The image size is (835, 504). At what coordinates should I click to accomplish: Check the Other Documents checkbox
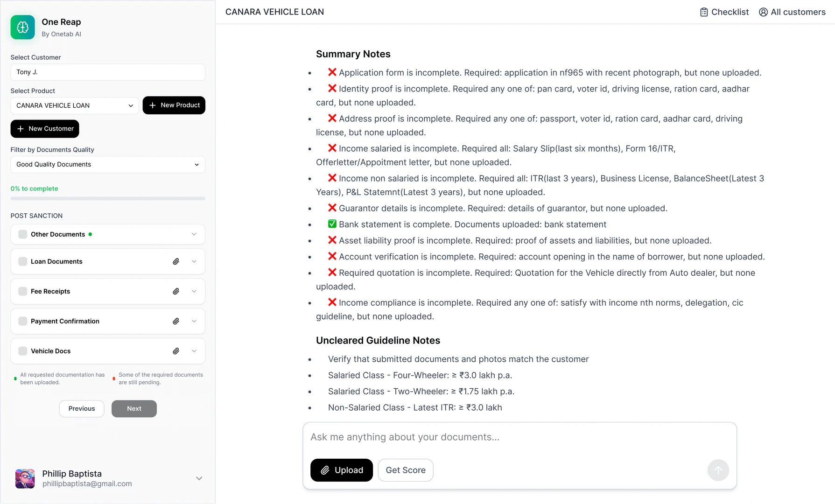click(22, 234)
